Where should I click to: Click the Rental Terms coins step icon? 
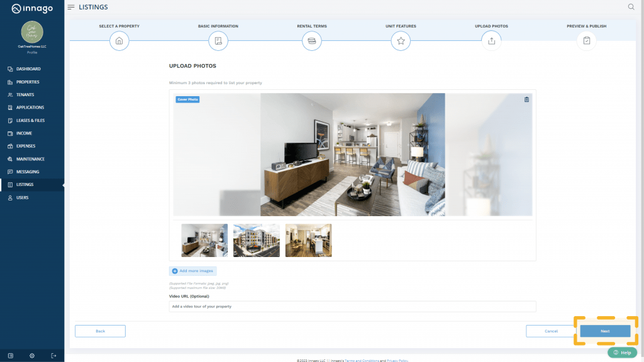pos(311,41)
